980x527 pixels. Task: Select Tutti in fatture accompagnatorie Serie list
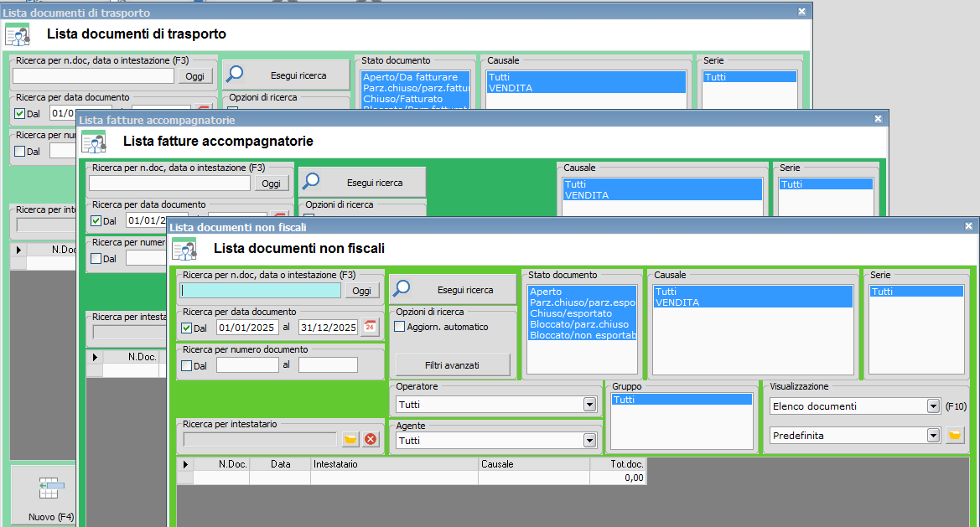tap(826, 184)
